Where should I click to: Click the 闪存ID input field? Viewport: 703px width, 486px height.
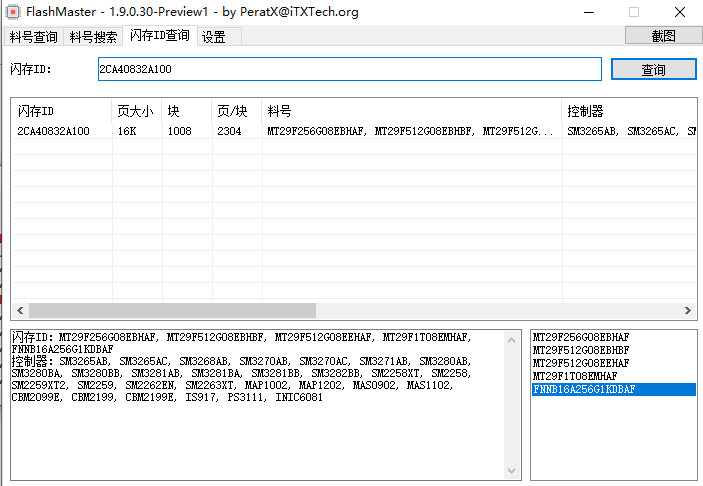click(349, 69)
